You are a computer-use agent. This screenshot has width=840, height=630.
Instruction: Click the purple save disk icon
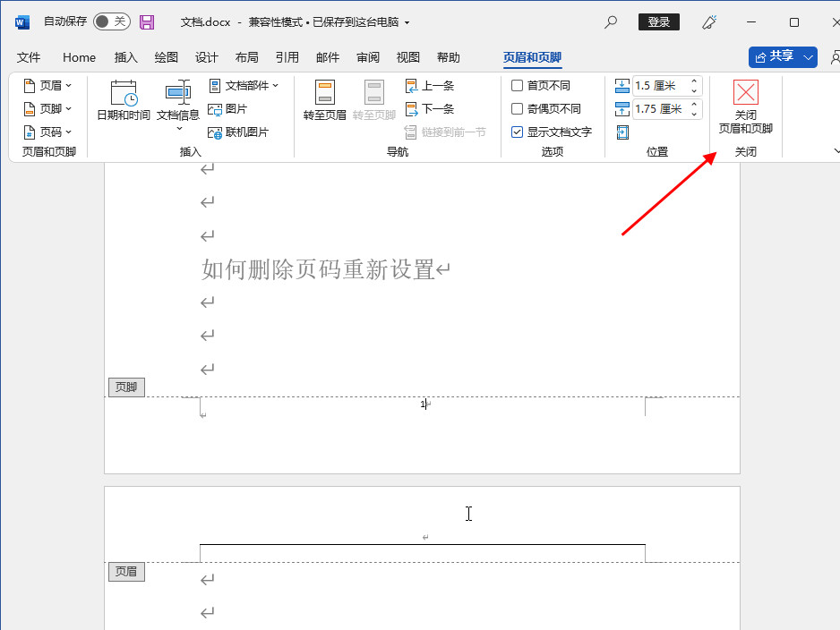[147, 22]
